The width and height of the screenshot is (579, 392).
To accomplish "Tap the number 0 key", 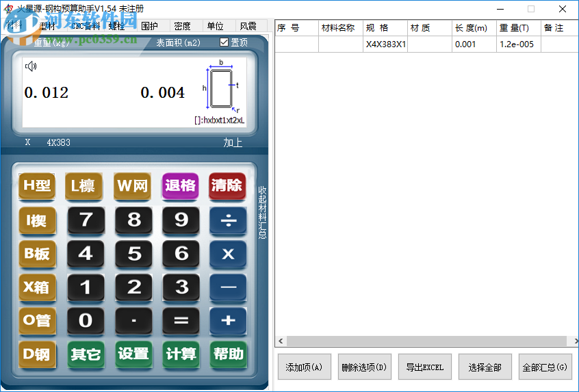I will tap(86, 320).
